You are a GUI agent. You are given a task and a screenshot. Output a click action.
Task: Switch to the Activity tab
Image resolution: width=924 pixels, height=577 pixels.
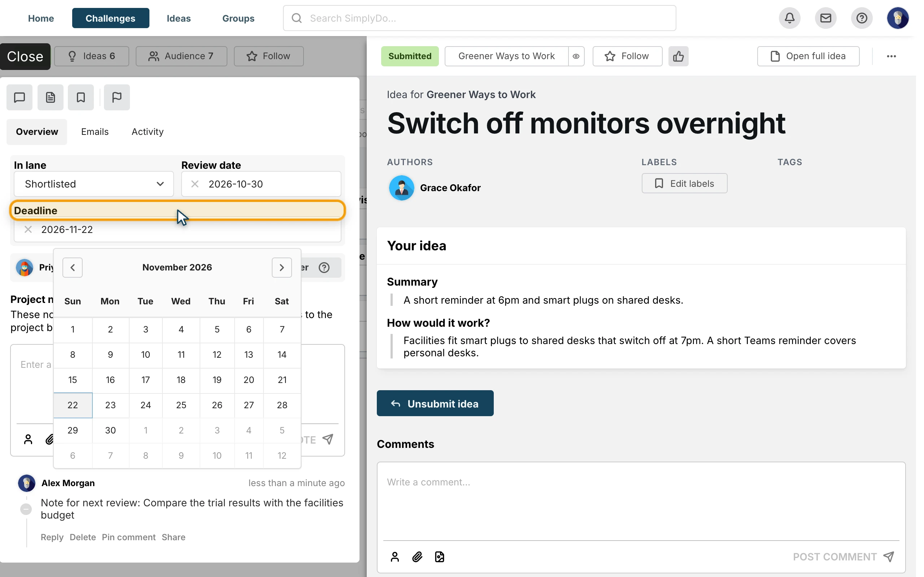[x=147, y=132]
